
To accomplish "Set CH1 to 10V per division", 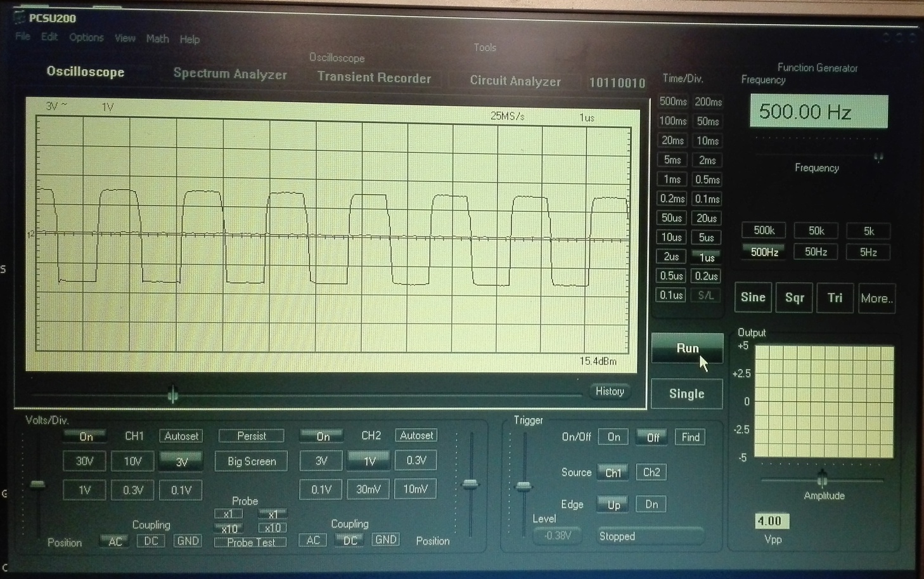I will 132,461.
